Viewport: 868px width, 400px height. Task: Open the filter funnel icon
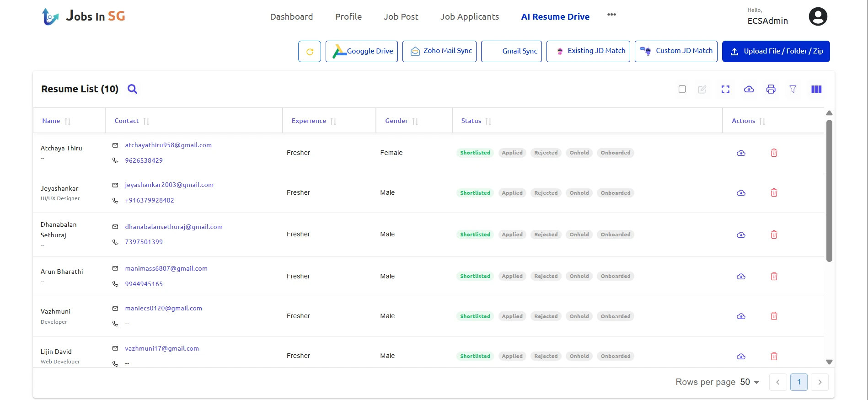793,90
